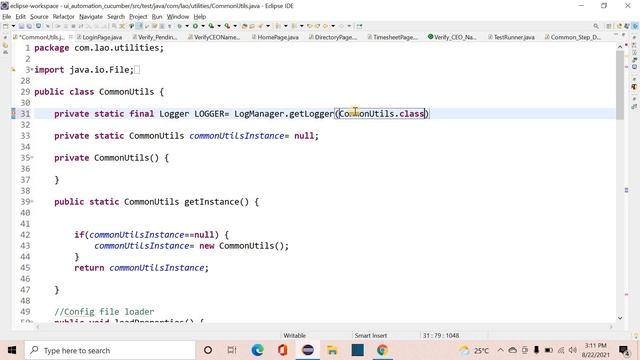The image size is (640, 360).
Task: Click the Eclipse taskbar icon
Action: click(x=308, y=350)
